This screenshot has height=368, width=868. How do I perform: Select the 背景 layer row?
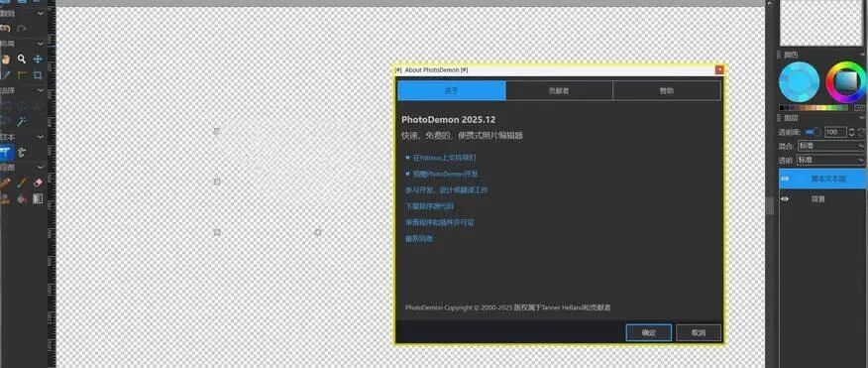tap(822, 199)
